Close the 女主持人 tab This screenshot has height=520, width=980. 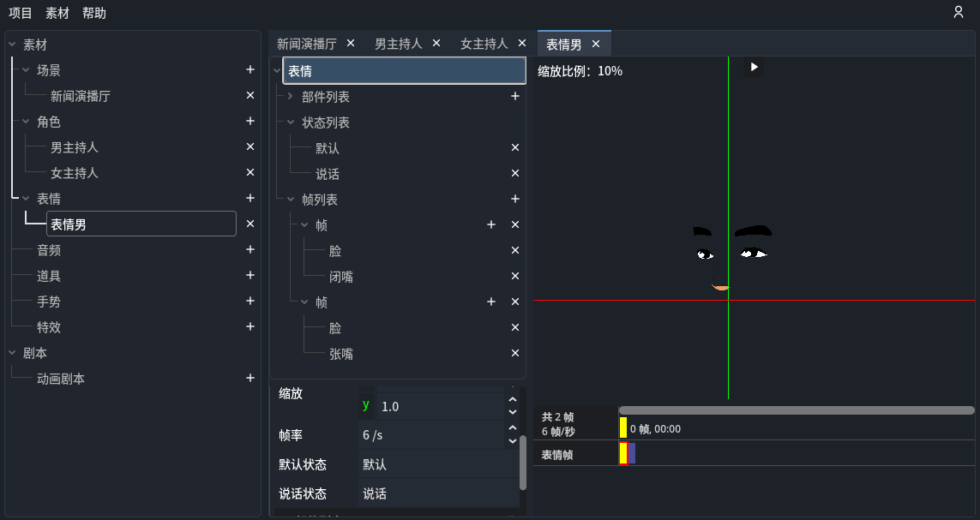tap(522, 44)
